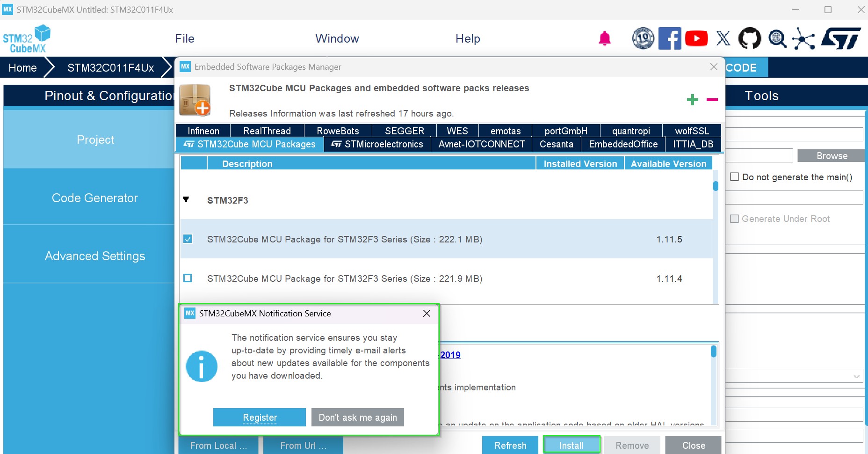Switch to the Infineon tab
This screenshot has width=868, height=454.
pyautogui.click(x=203, y=131)
